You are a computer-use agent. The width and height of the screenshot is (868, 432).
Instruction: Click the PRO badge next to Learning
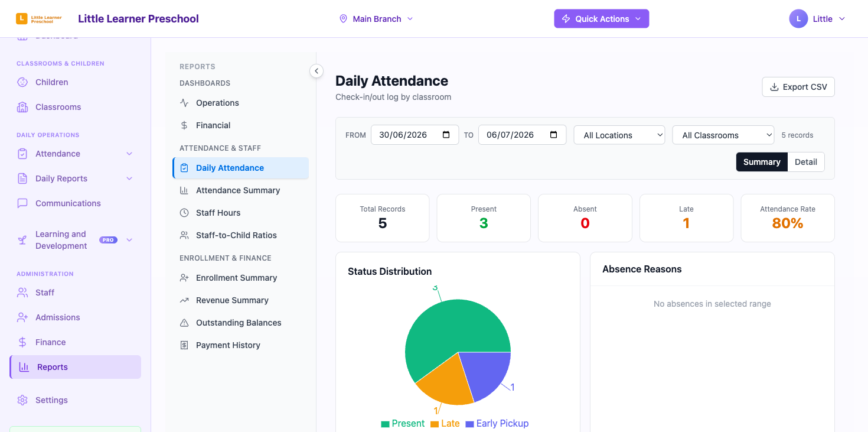108,240
